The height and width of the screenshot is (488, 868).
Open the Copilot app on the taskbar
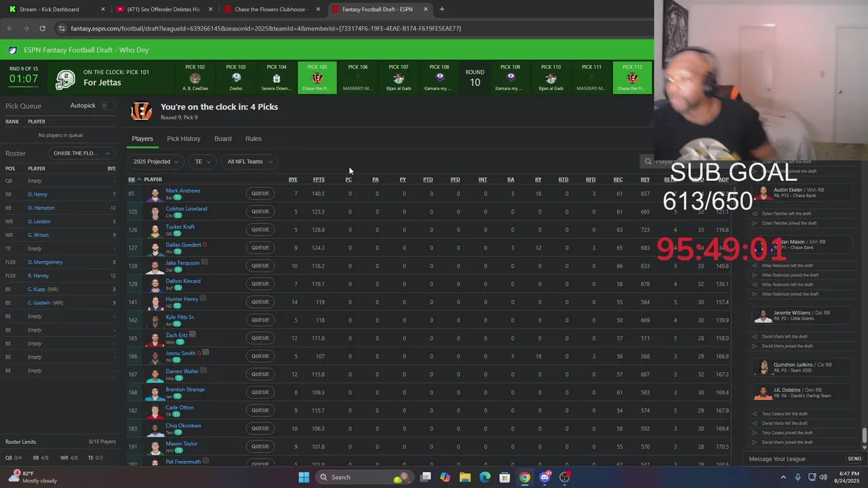[x=445, y=477]
